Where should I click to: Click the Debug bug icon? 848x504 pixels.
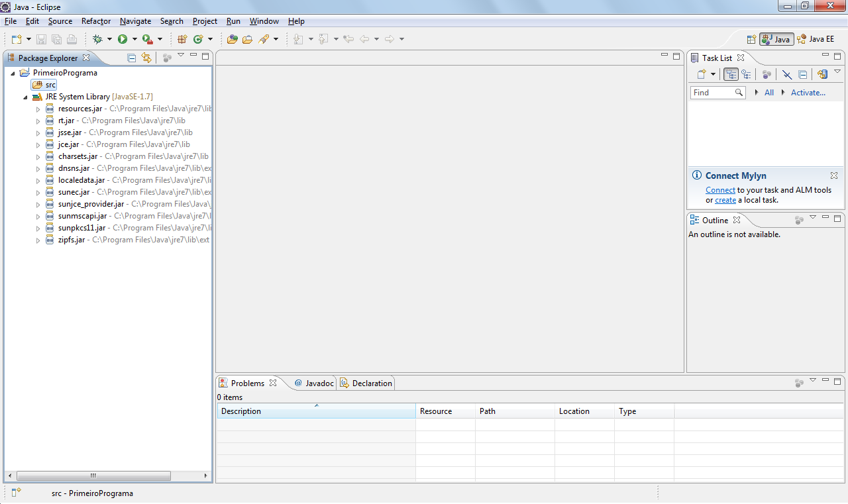click(97, 40)
